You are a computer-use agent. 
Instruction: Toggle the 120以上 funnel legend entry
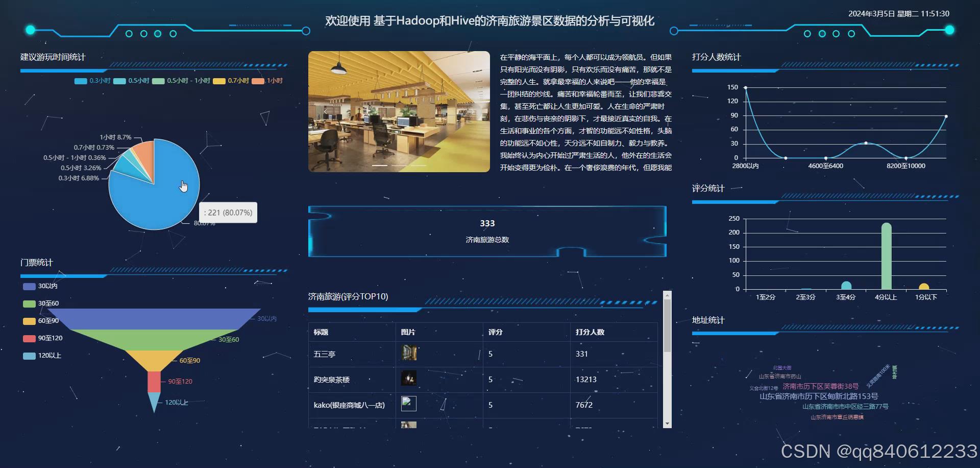point(42,356)
